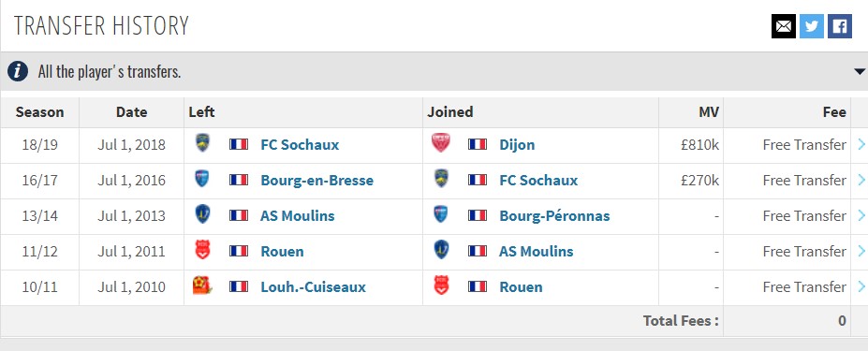This screenshot has width=868, height=351.
Task: Share transfer history via email icon
Action: pos(784,26)
